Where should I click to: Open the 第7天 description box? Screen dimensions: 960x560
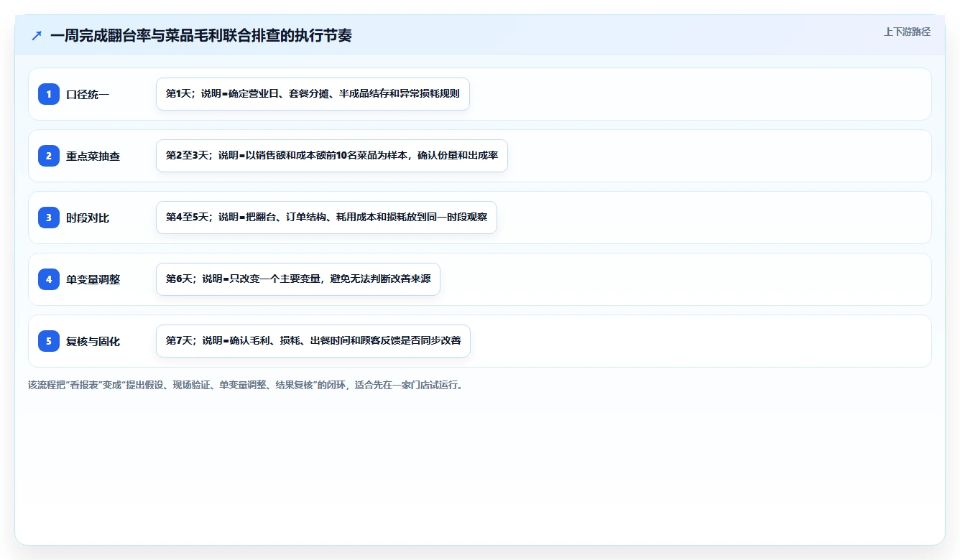[x=313, y=341]
